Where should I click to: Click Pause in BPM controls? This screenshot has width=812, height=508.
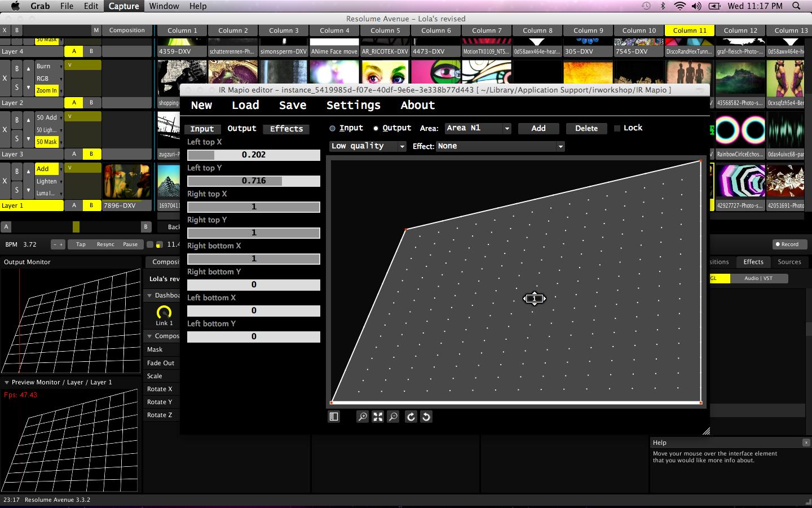click(130, 244)
